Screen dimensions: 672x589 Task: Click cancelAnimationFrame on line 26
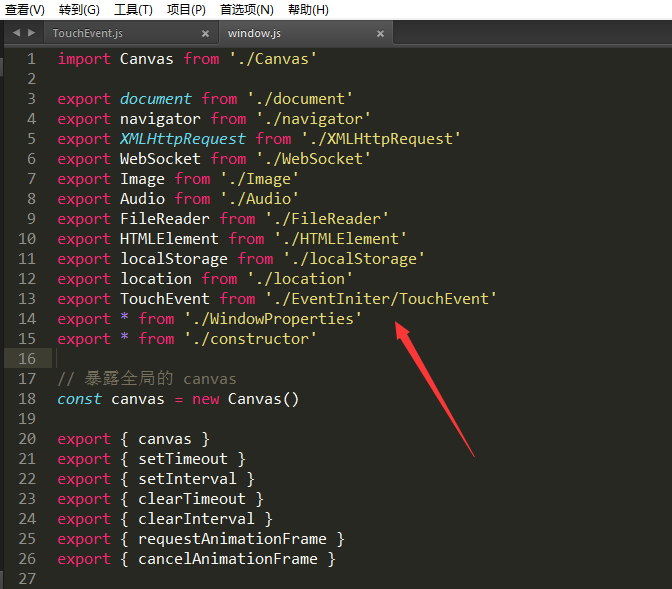coord(228,559)
